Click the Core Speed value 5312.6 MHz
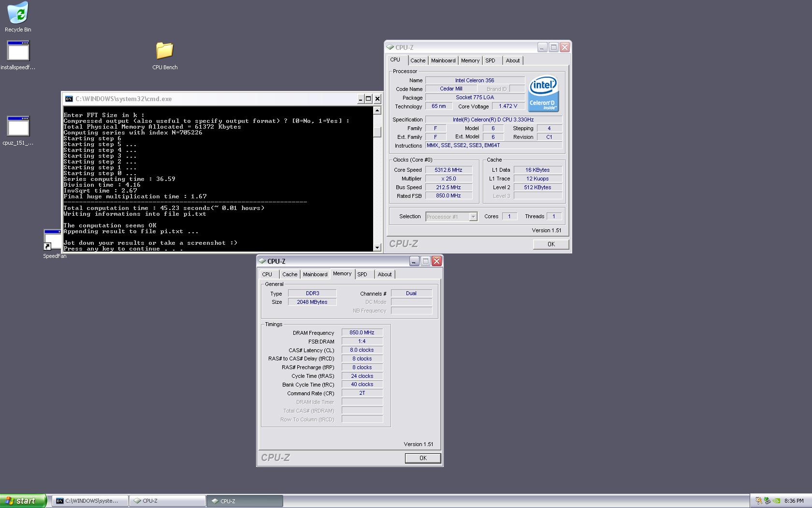 tap(449, 170)
